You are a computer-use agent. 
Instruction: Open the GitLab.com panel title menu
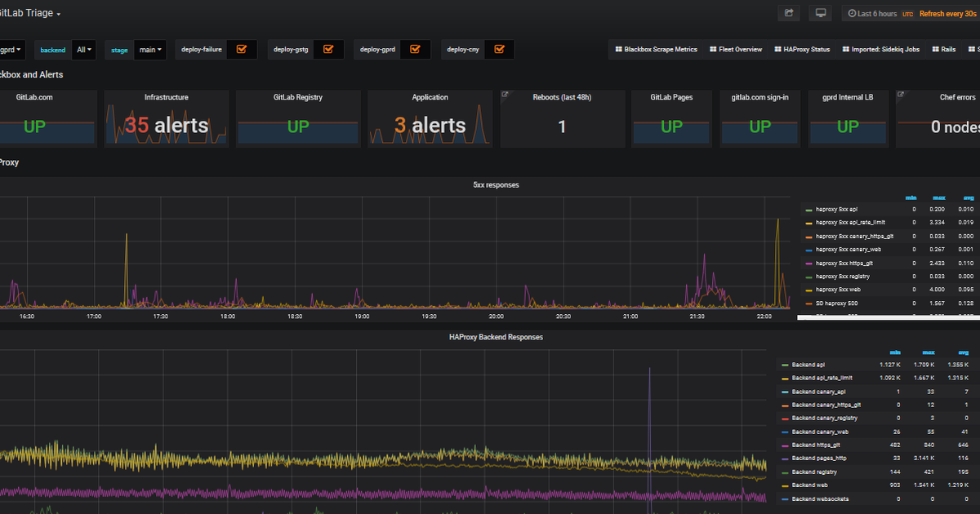point(33,97)
